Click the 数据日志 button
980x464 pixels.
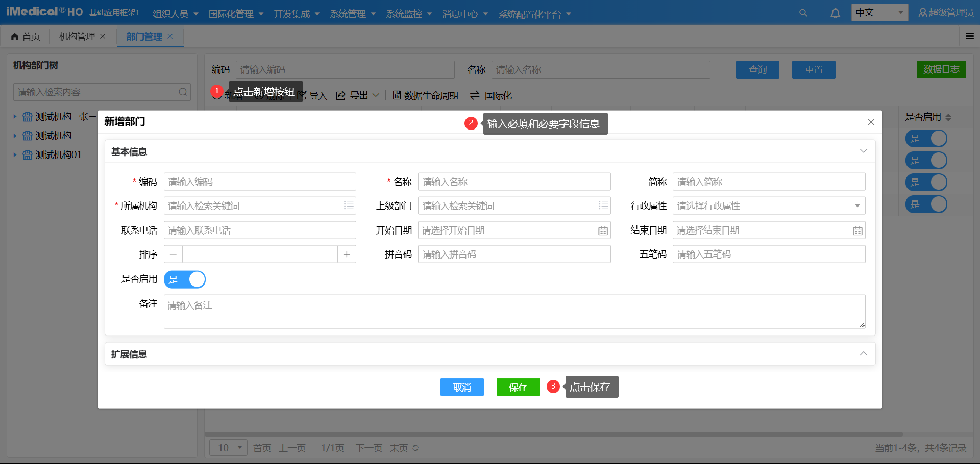[x=941, y=69]
